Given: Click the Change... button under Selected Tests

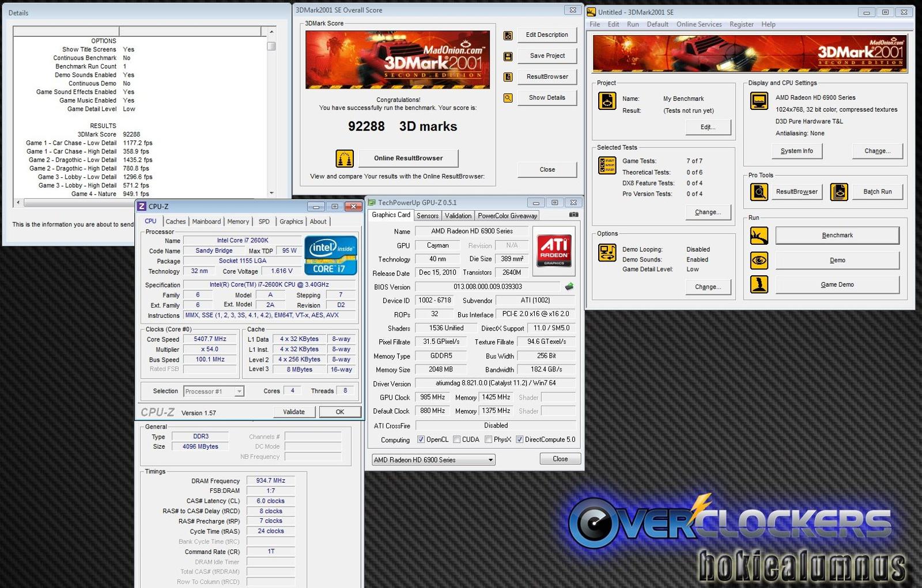Looking at the screenshot, I should [x=708, y=212].
